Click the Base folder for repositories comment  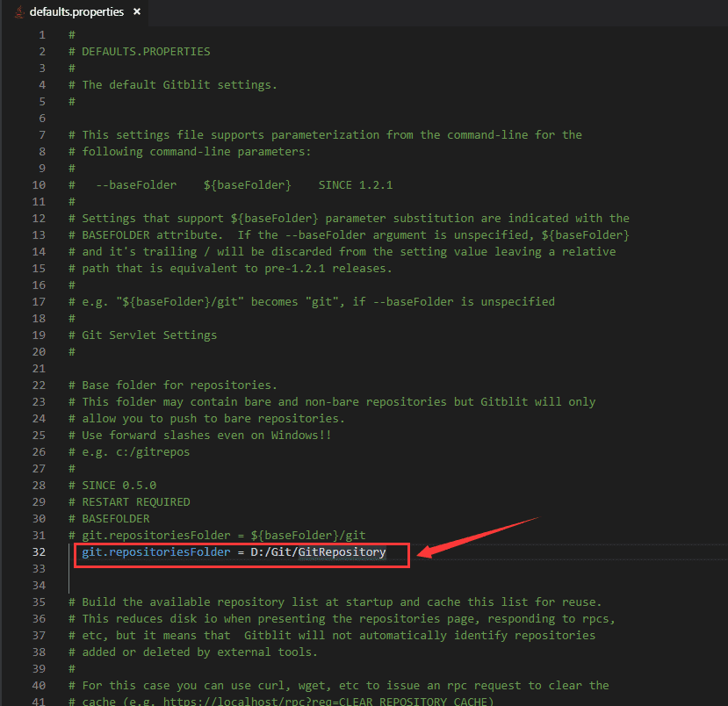click(x=172, y=385)
